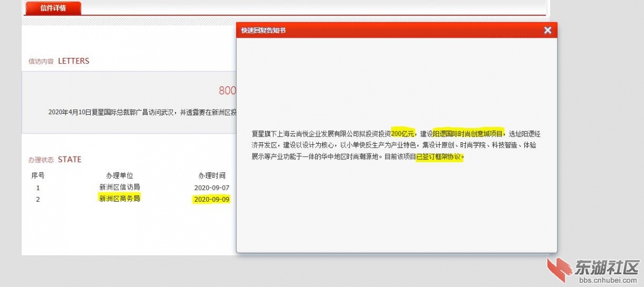Click the highlighted 200亿元 amount
The height and width of the screenshot is (287, 644).
point(402,133)
